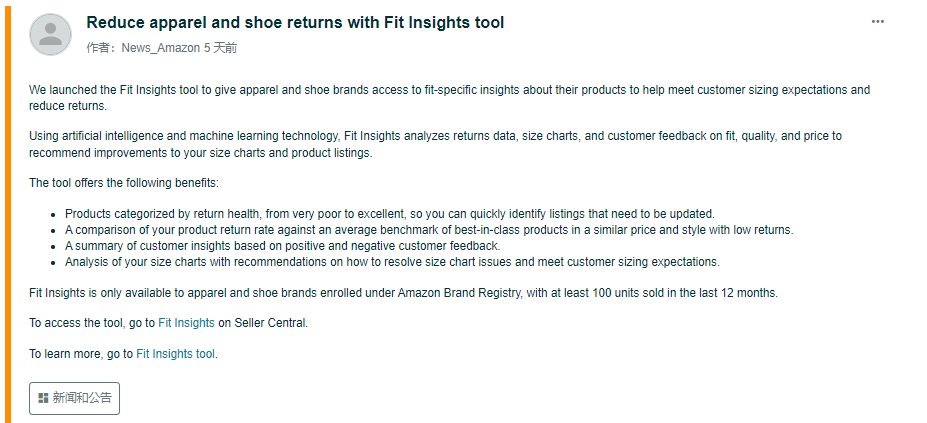927x423 pixels.
Task: Click the paragraph about artificial intelligence and machine learning
Action: (x=435, y=144)
